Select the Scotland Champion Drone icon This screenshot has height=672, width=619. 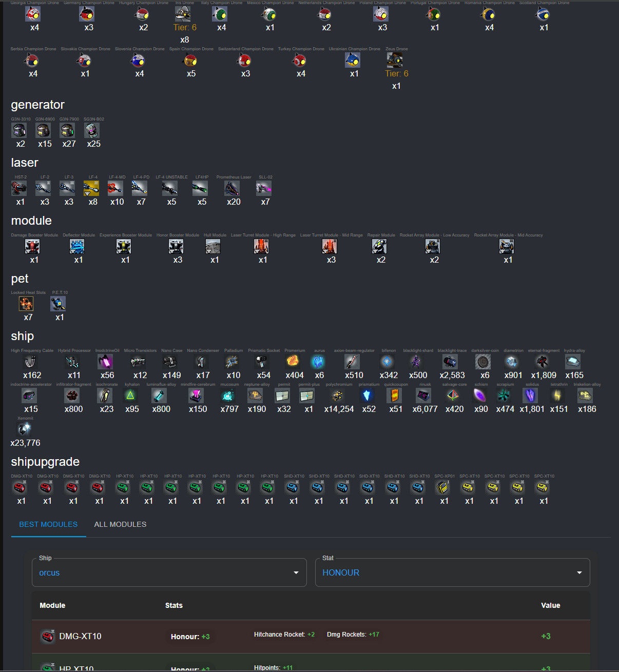[543, 14]
